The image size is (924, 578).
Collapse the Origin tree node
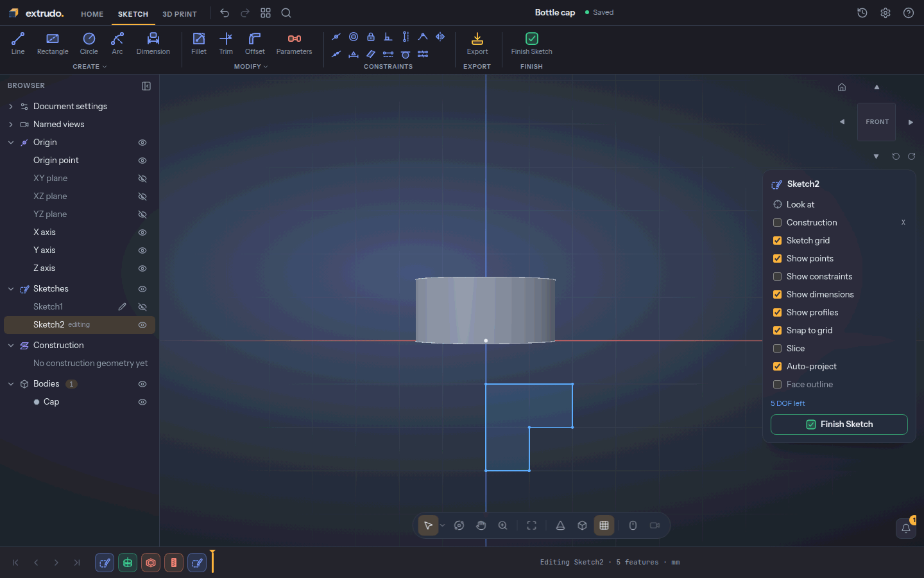(x=11, y=143)
